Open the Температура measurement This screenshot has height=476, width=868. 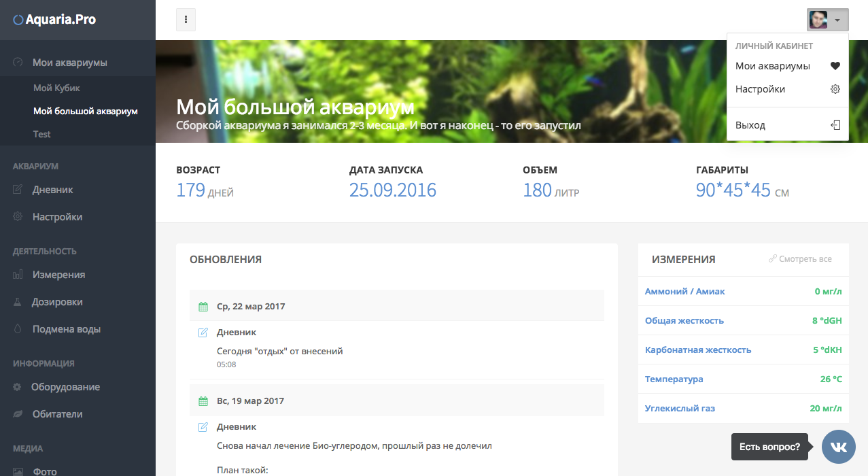coord(674,379)
